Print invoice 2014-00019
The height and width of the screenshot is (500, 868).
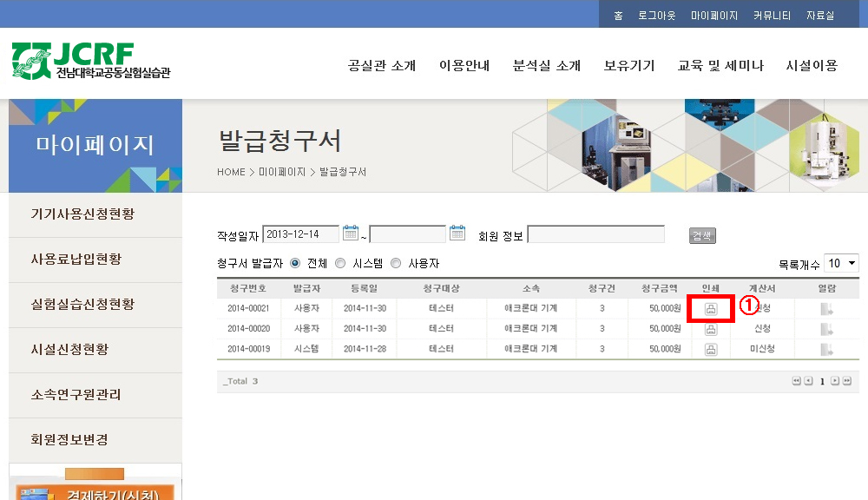[x=711, y=349]
